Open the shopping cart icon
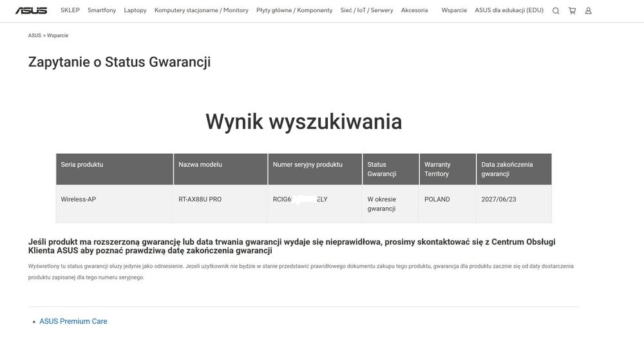The height and width of the screenshot is (354, 644). click(572, 11)
